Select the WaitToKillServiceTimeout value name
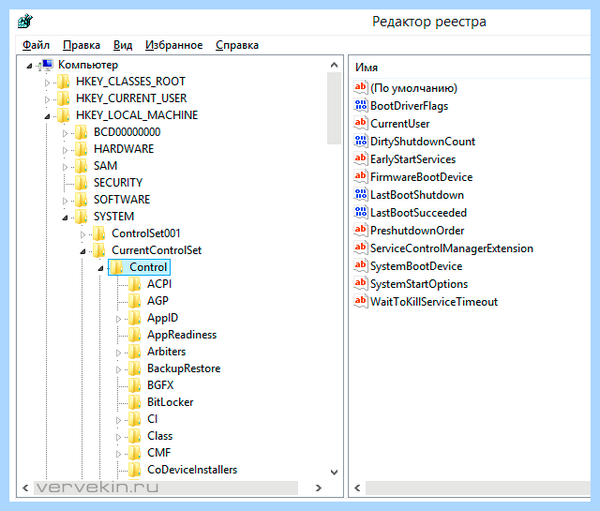 click(x=434, y=302)
